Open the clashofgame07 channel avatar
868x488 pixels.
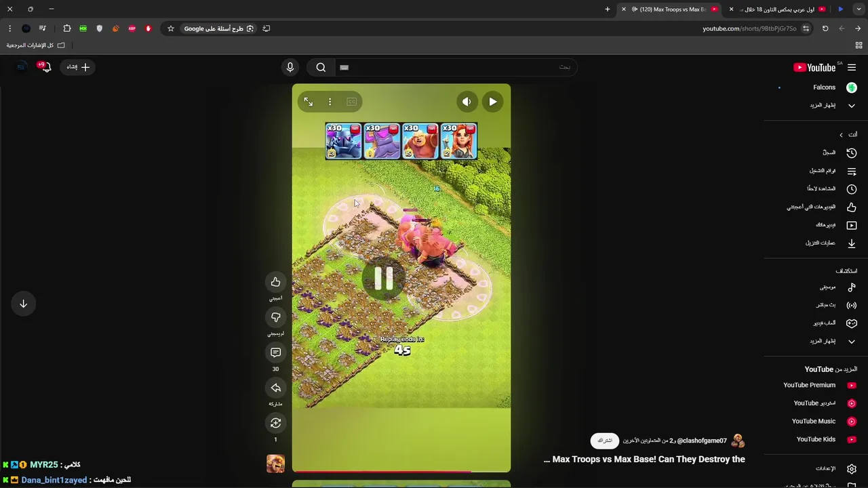click(x=738, y=441)
